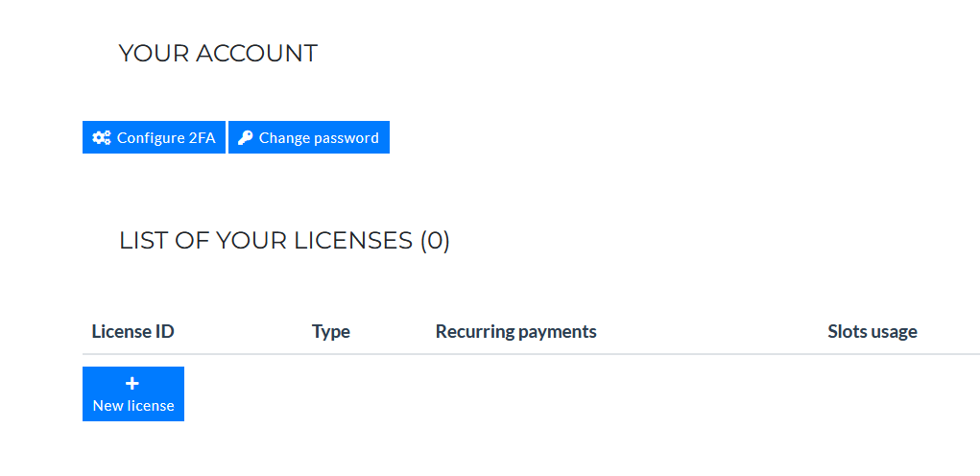This screenshot has width=980, height=476.
Task: Create a new license
Action: pyautogui.click(x=133, y=394)
